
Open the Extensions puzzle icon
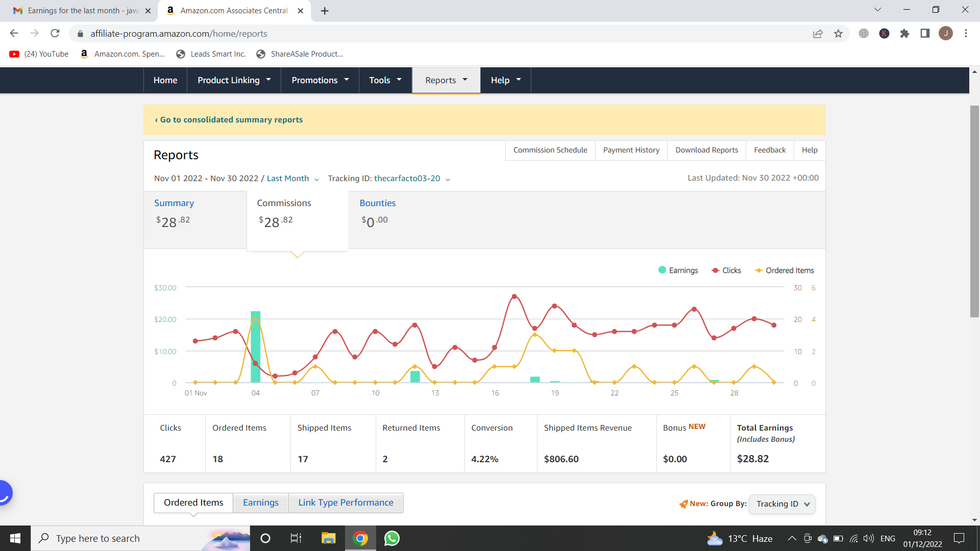click(x=904, y=34)
